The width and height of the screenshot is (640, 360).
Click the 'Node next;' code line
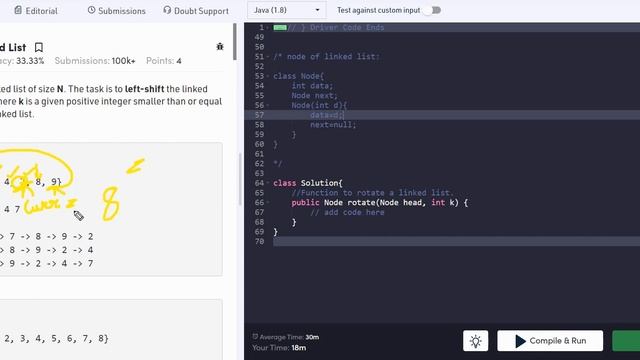tap(314, 96)
